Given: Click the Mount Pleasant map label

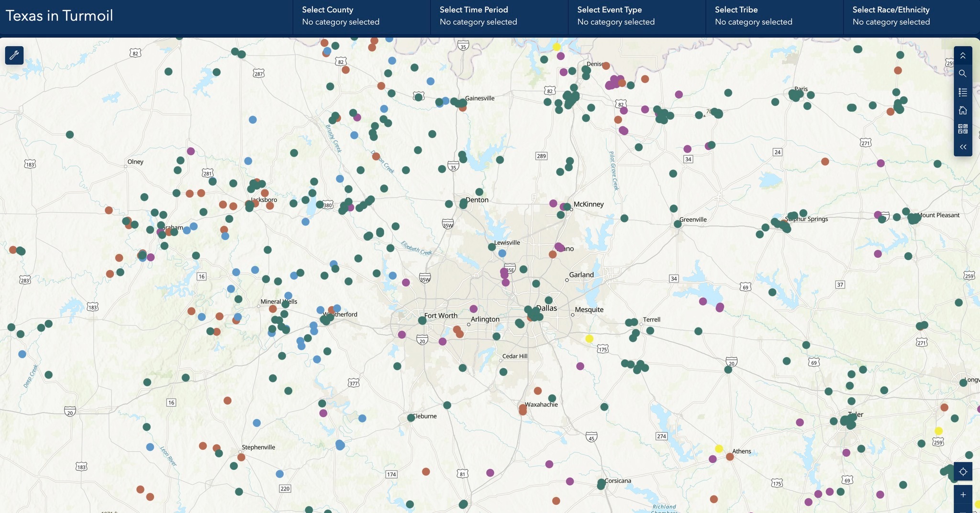Looking at the screenshot, I should (938, 215).
